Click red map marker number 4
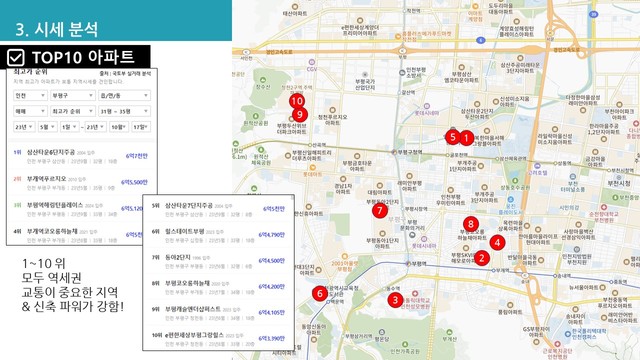The image size is (640, 360). coord(497,242)
